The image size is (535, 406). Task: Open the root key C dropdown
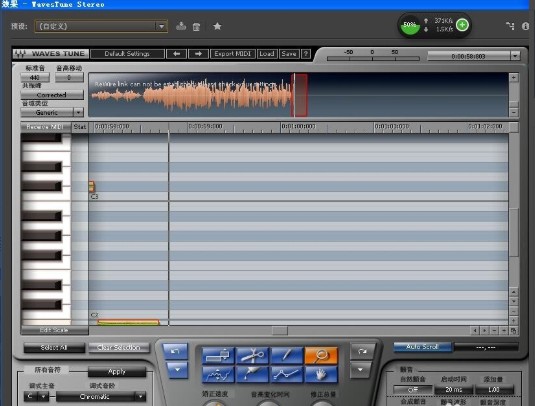(43, 396)
